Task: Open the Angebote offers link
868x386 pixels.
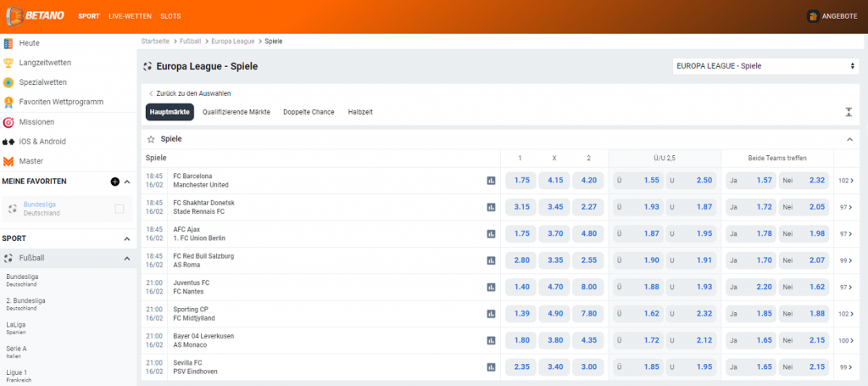Action: [x=840, y=17]
